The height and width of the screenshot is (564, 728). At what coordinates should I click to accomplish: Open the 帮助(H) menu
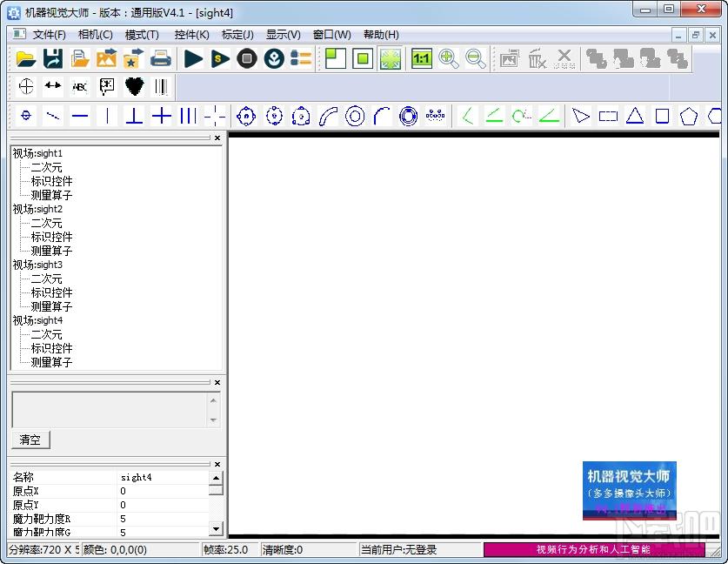coord(381,35)
